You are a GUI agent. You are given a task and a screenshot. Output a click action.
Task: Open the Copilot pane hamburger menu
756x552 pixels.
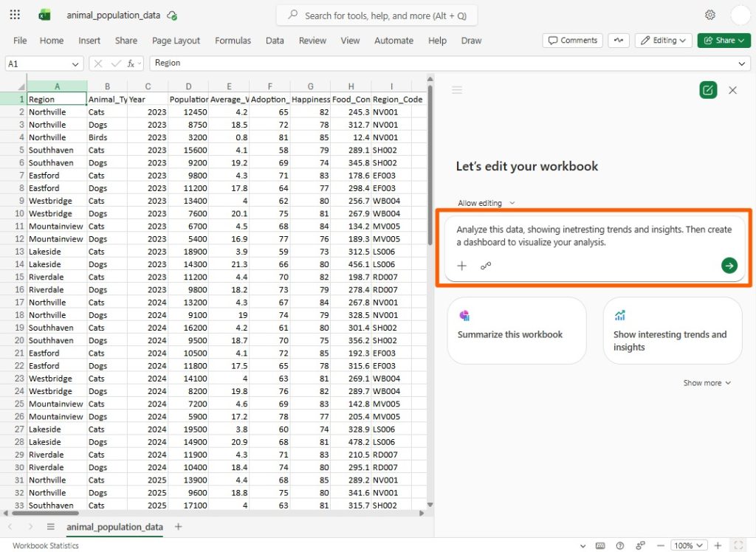click(457, 90)
